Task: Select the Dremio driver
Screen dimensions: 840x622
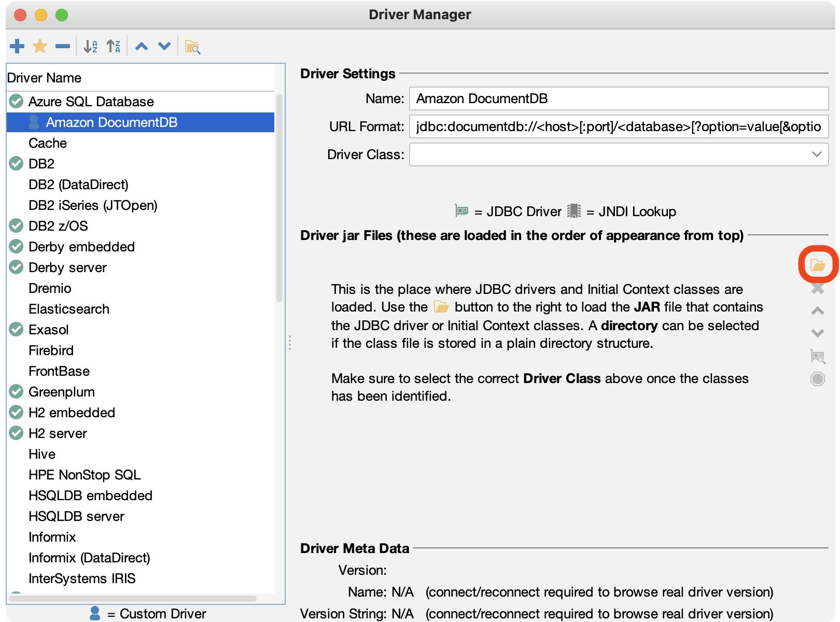Action: click(141, 288)
